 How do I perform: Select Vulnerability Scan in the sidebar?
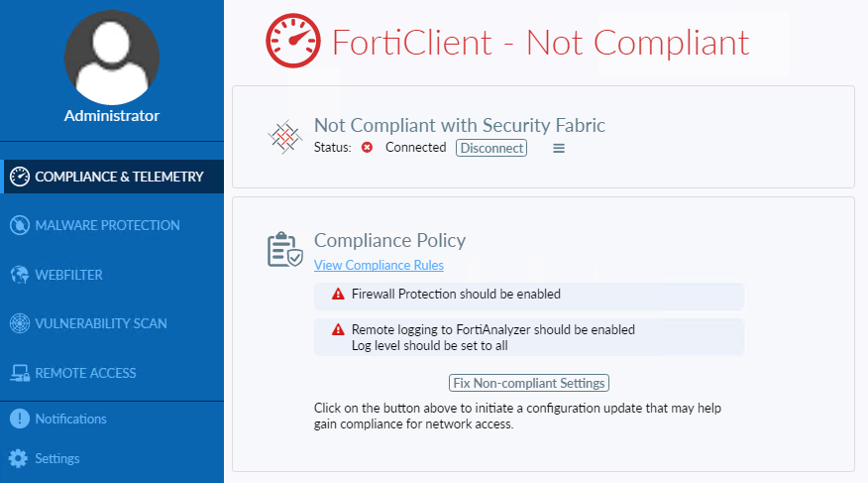pyautogui.click(x=100, y=323)
